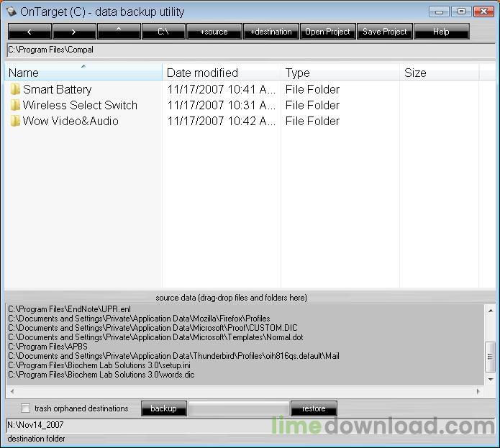
Task: Click the File Folder type of Smart Battery
Action: click(x=312, y=90)
